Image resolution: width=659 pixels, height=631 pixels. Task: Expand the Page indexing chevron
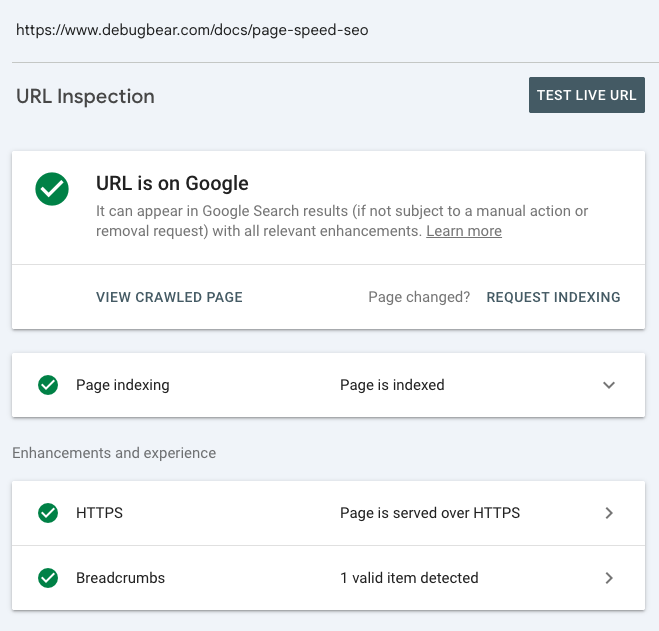pos(609,385)
